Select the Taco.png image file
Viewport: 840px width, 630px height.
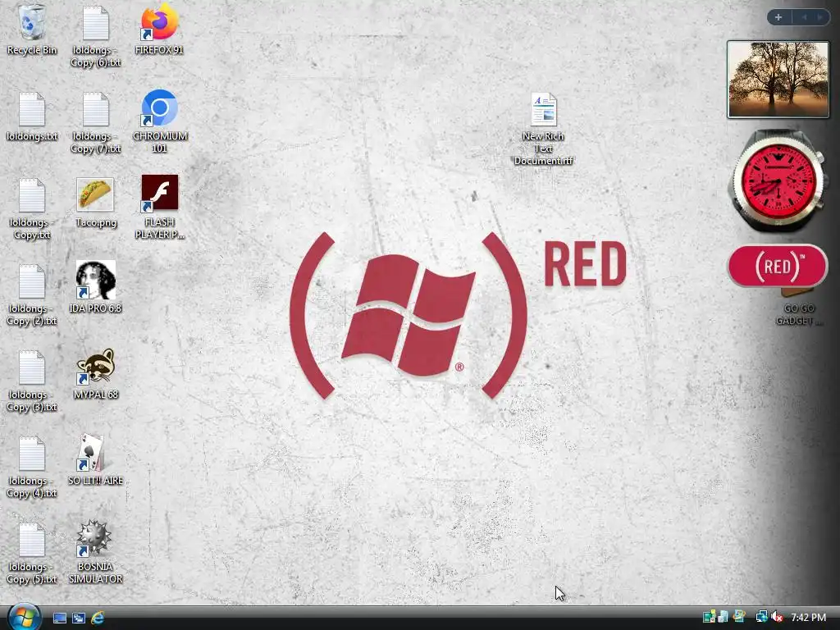click(95, 203)
